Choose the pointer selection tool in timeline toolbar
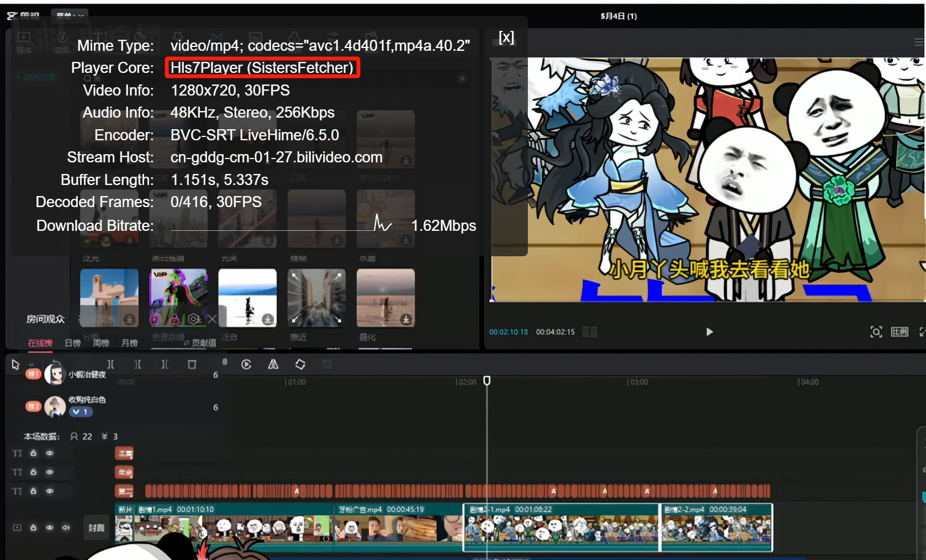Image resolution: width=926 pixels, height=560 pixels. click(x=15, y=364)
